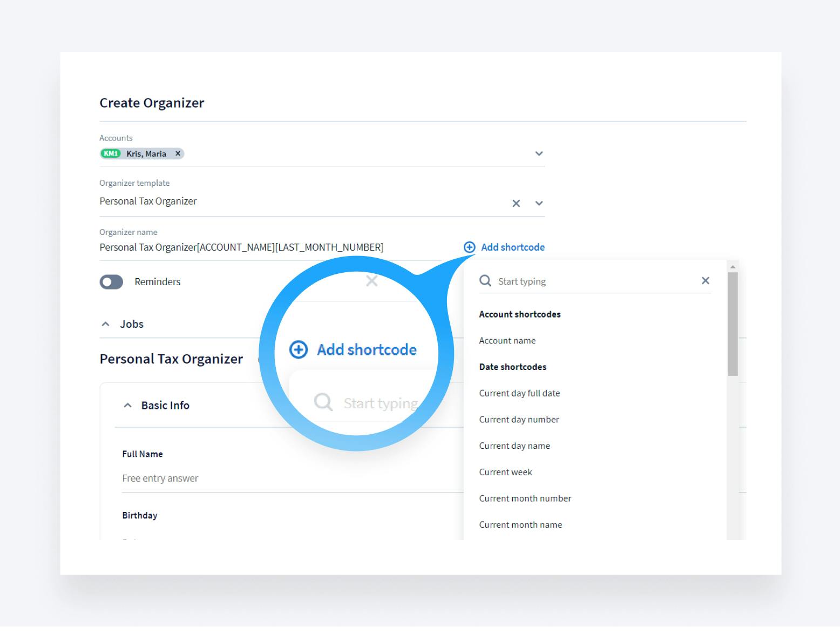Screen dimensions: 840x633
Task: Click the search icon in shortcode panel
Action: click(x=485, y=281)
